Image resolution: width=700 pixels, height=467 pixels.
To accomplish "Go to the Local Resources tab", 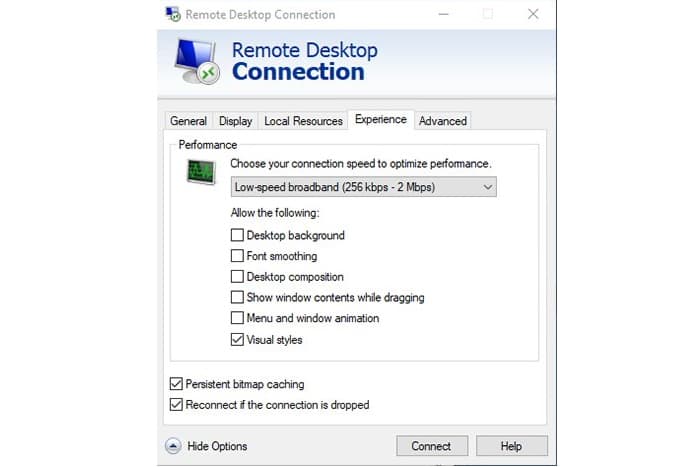I will [x=303, y=121].
